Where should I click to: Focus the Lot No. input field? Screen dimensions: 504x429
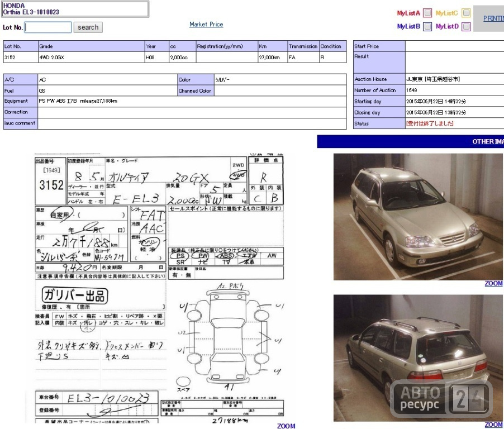click(x=48, y=27)
